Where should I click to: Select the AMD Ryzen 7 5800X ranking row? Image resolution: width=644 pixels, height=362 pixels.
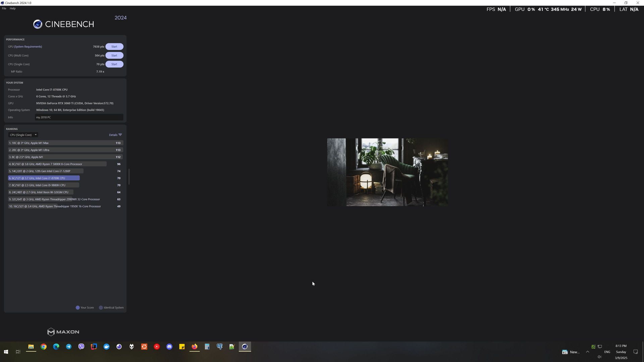point(65,164)
